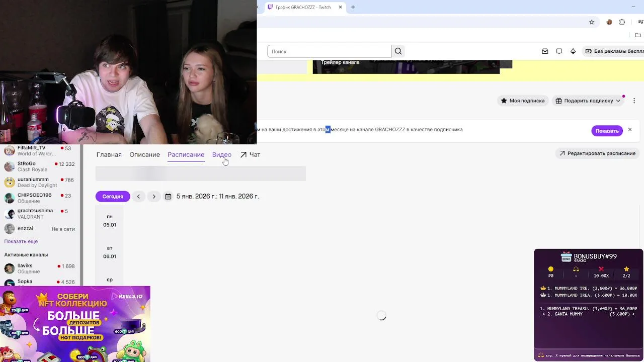
Task: Open llaviks channel avatar
Action: 9,268
